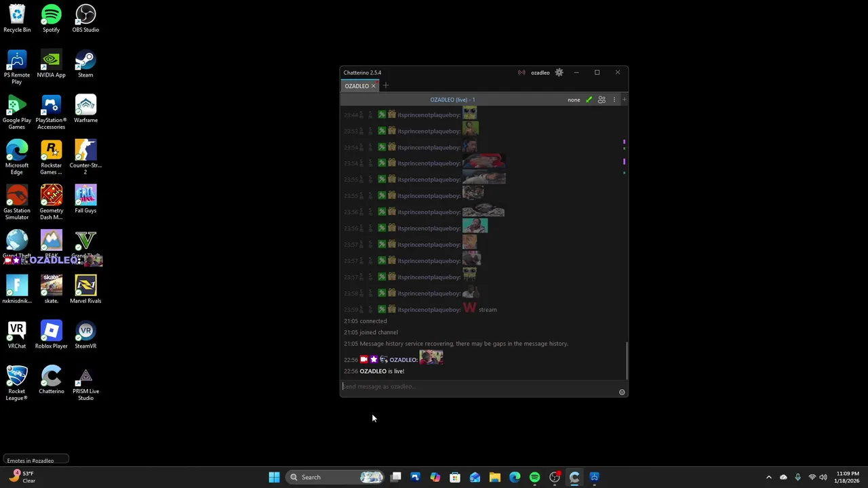Click green moderator badge on 23:44 message
The image size is (868, 488).
382,115
